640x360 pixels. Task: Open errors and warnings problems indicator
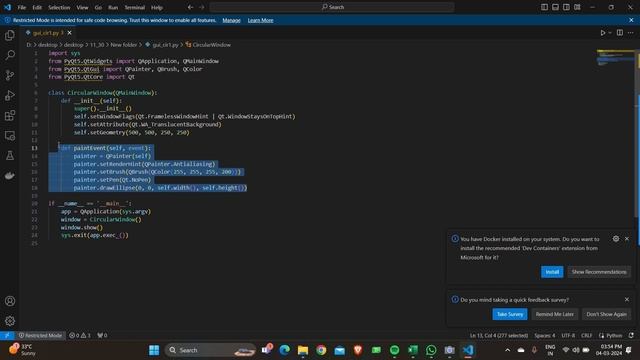80,335
